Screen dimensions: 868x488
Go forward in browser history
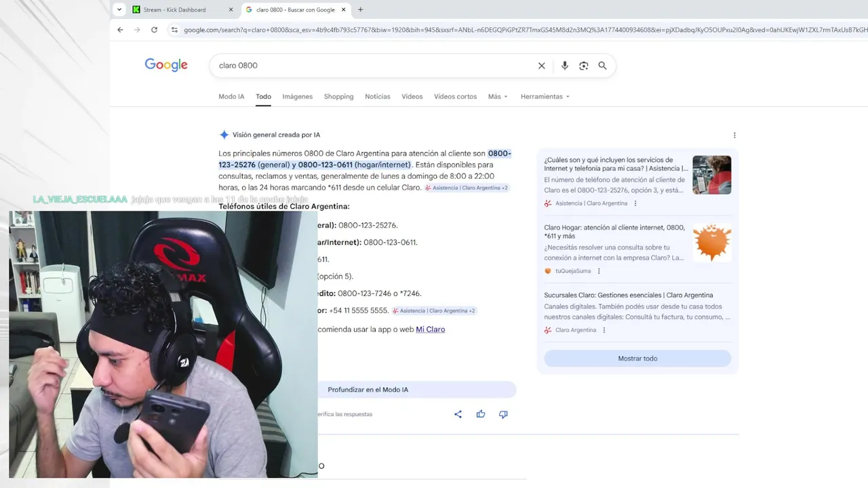coord(137,30)
